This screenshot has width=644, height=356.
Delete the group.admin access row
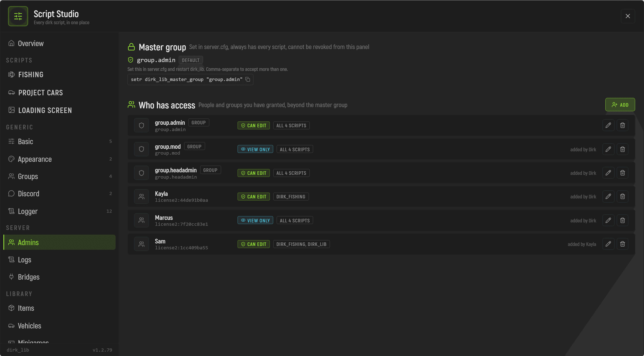point(623,125)
